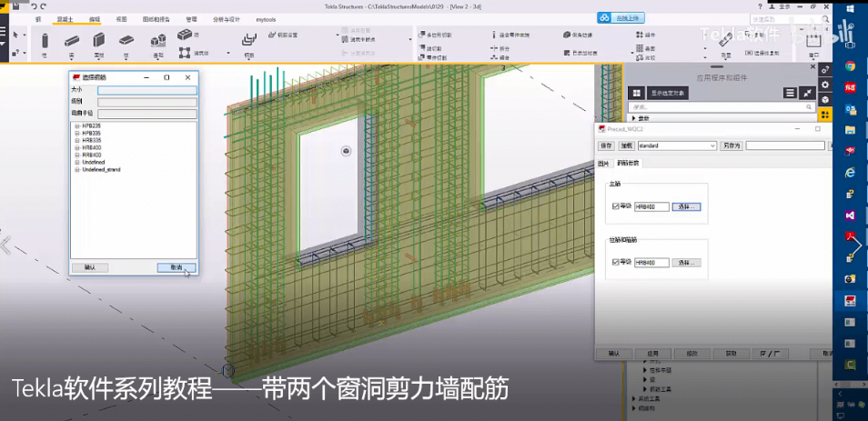Select the Slab (板) tool icon

click(126, 40)
